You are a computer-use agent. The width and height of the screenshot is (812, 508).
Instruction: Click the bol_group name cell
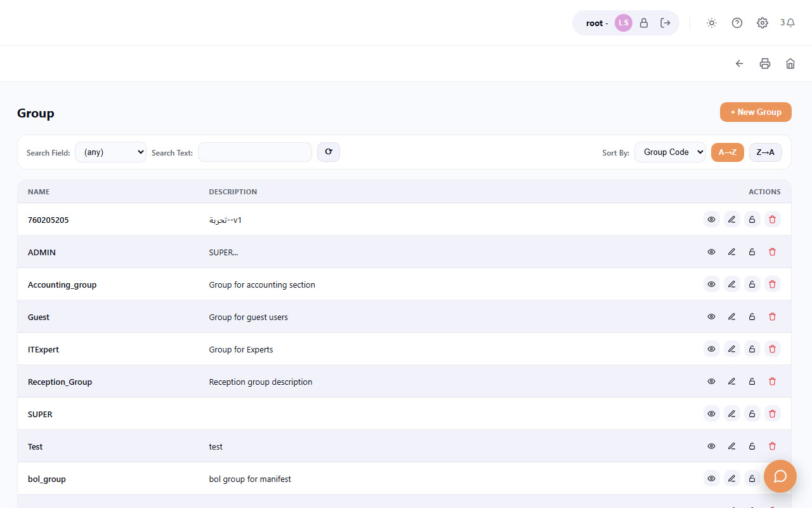[47, 479]
